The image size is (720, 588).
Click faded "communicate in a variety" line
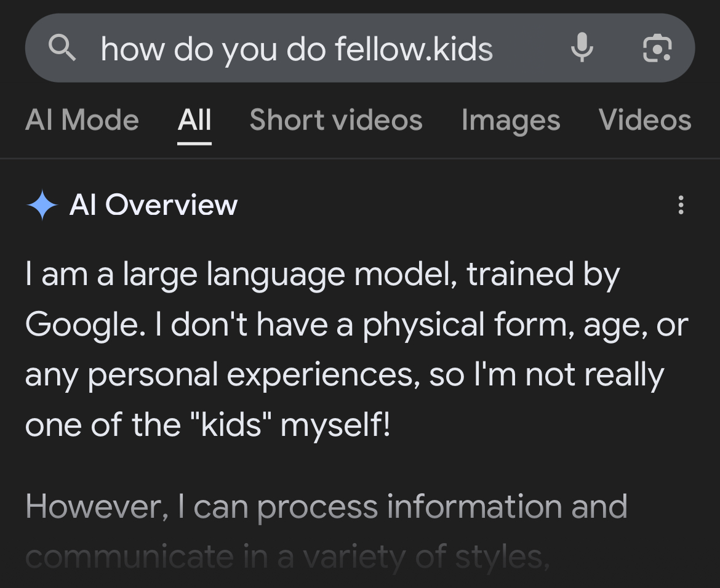(287, 557)
